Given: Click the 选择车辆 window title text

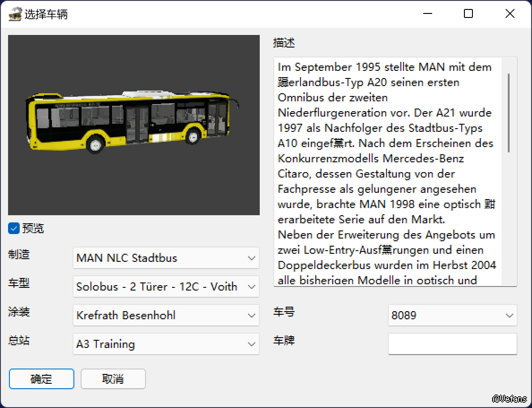Looking at the screenshot, I should click(x=46, y=15).
